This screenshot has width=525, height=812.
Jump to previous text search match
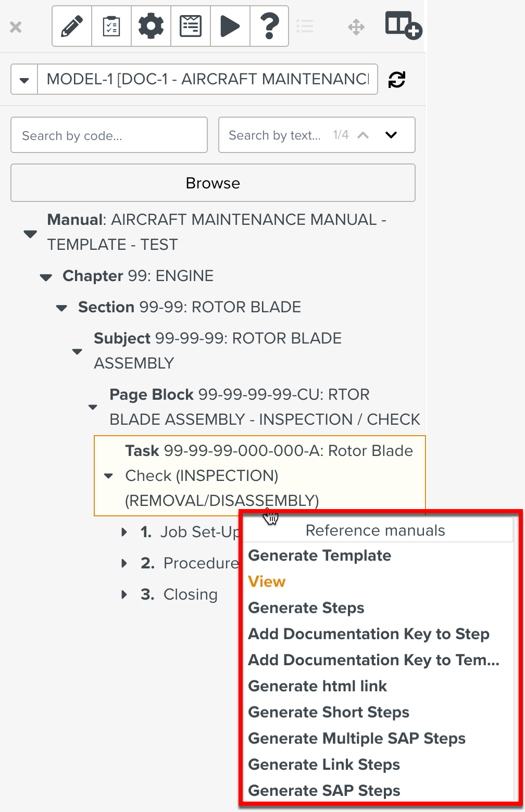point(363,135)
